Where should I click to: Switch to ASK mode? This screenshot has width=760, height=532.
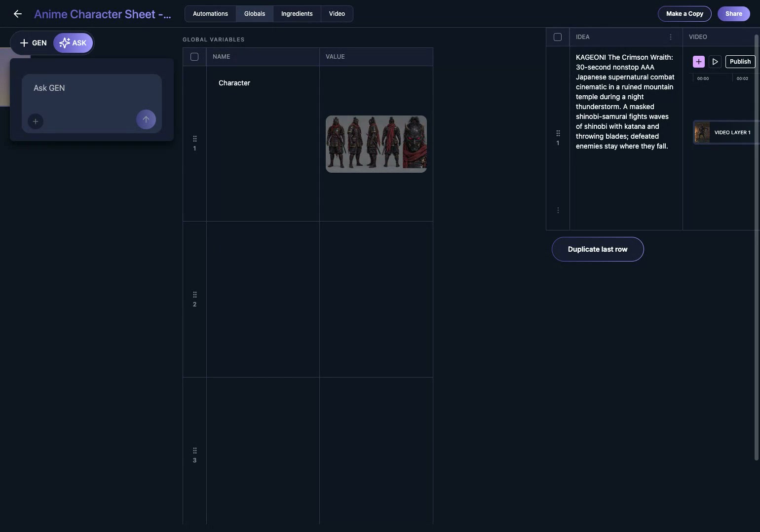pyautogui.click(x=73, y=43)
